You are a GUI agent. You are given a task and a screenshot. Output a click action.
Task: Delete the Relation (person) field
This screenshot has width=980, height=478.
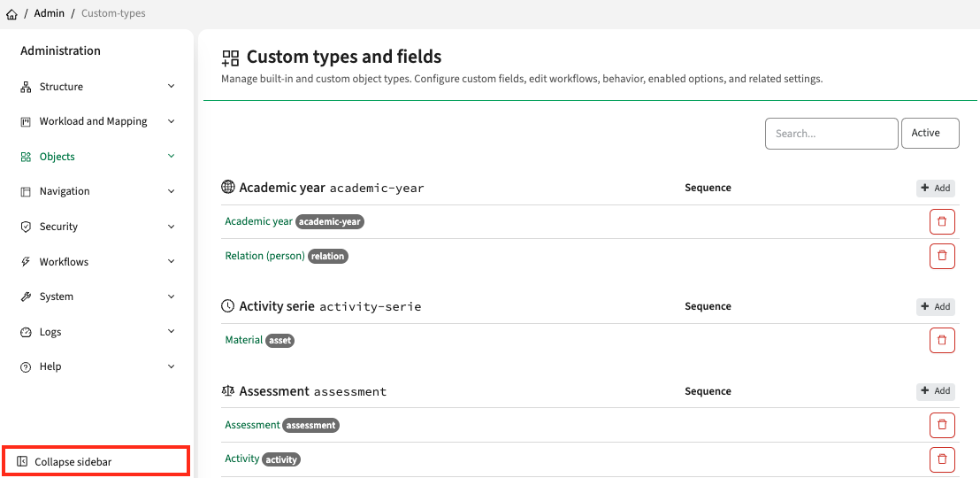[x=942, y=256]
